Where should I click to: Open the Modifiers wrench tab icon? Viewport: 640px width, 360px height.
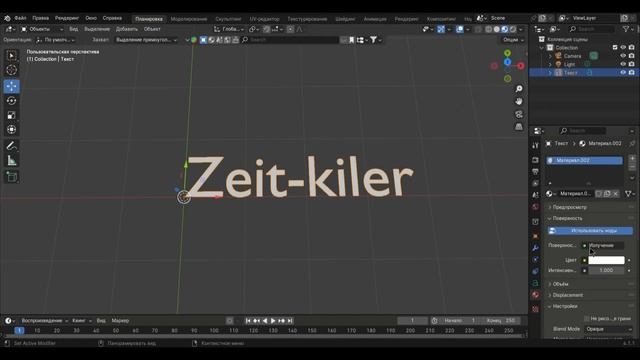[x=536, y=248]
